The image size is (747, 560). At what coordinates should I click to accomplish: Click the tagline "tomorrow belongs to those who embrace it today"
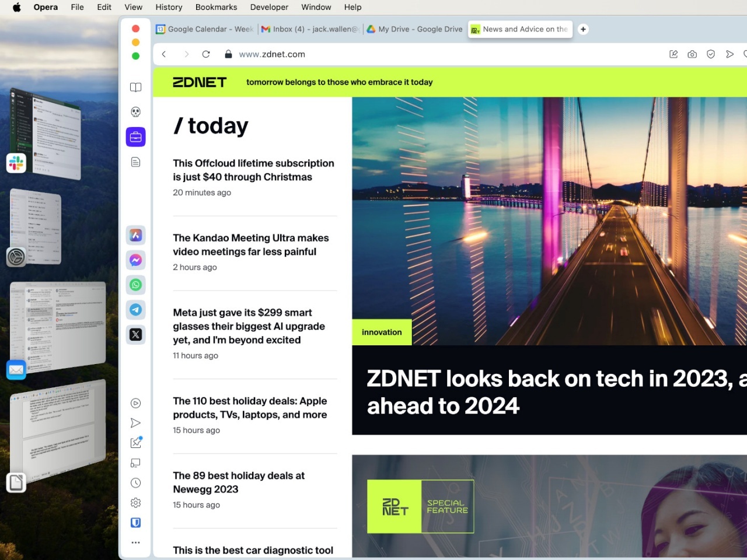pyautogui.click(x=340, y=82)
